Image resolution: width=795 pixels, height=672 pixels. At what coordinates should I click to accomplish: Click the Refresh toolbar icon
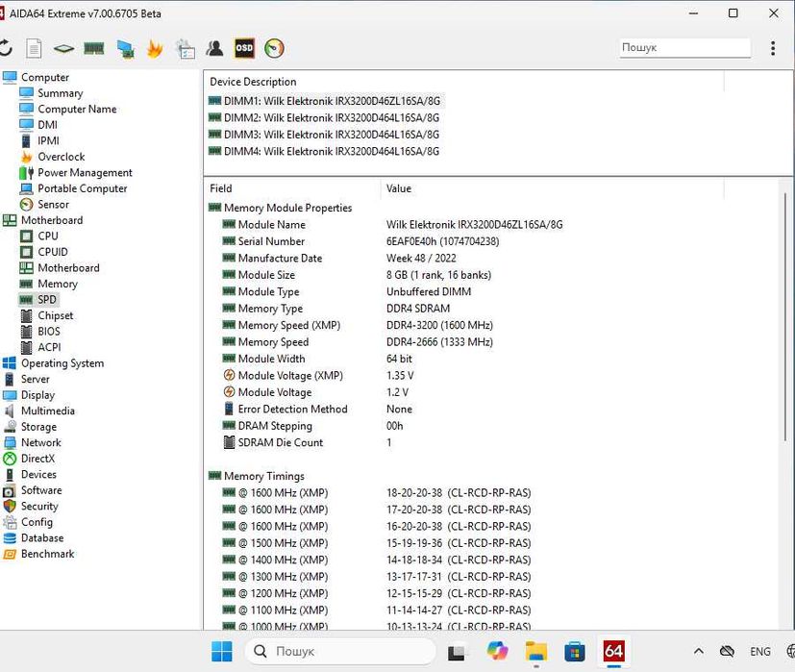[5, 49]
